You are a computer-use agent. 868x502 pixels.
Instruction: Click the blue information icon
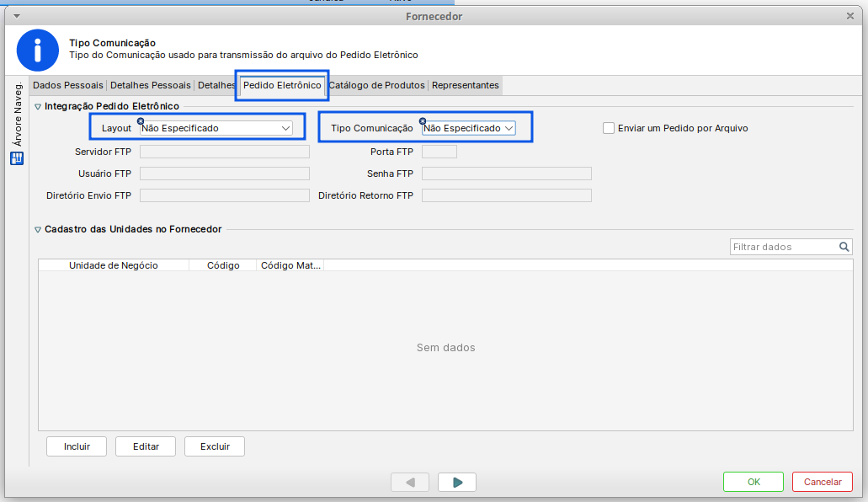(x=38, y=51)
